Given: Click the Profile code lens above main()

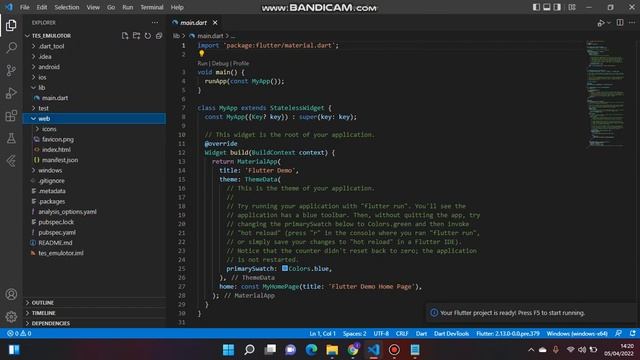Looking at the screenshot, I should (241, 63).
